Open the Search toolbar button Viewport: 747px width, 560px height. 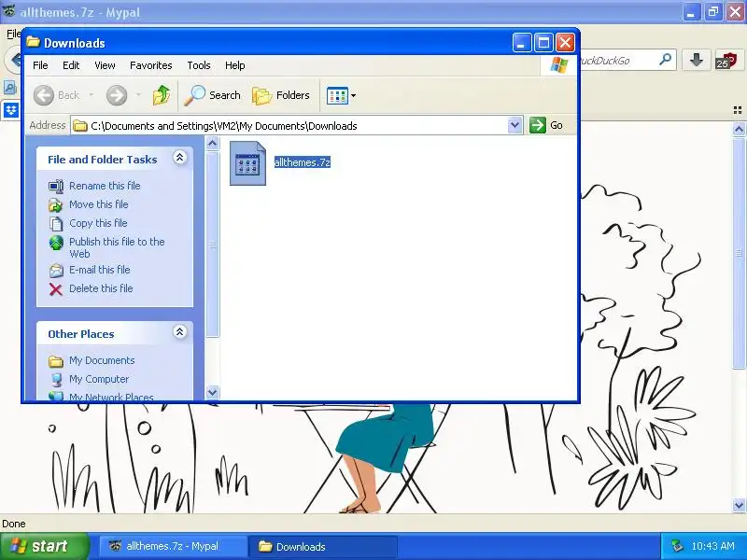[x=213, y=95]
